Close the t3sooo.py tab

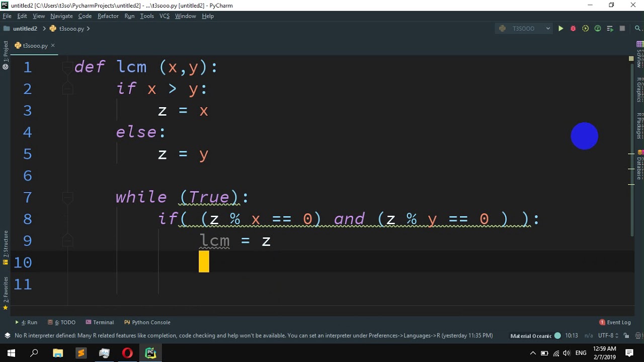[53, 45]
